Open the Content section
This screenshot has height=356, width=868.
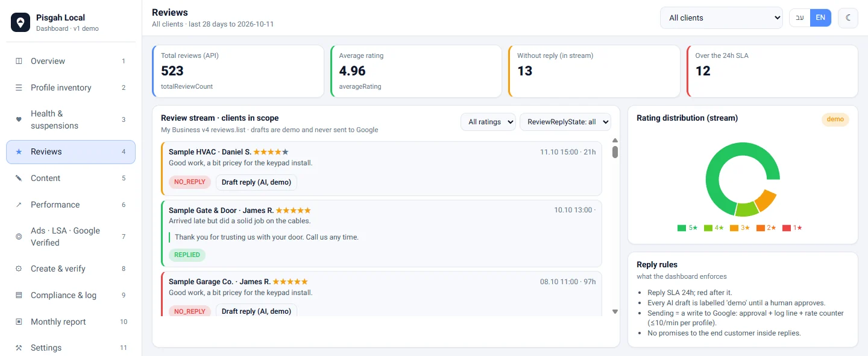click(x=71, y=178)
